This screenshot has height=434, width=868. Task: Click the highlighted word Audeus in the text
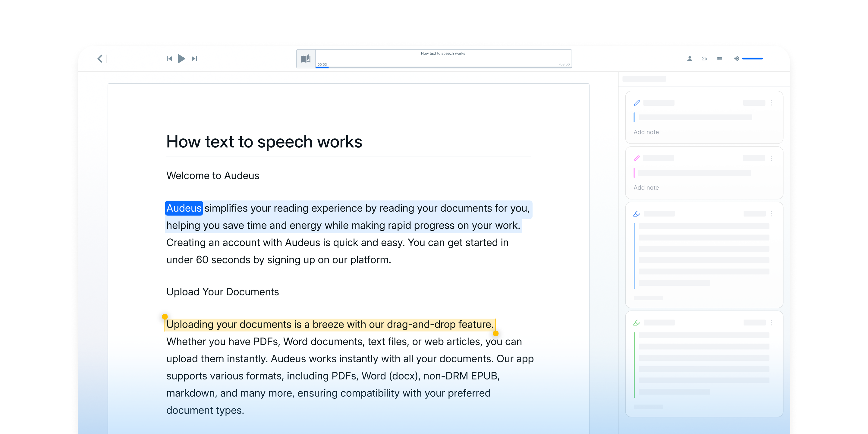184,208
